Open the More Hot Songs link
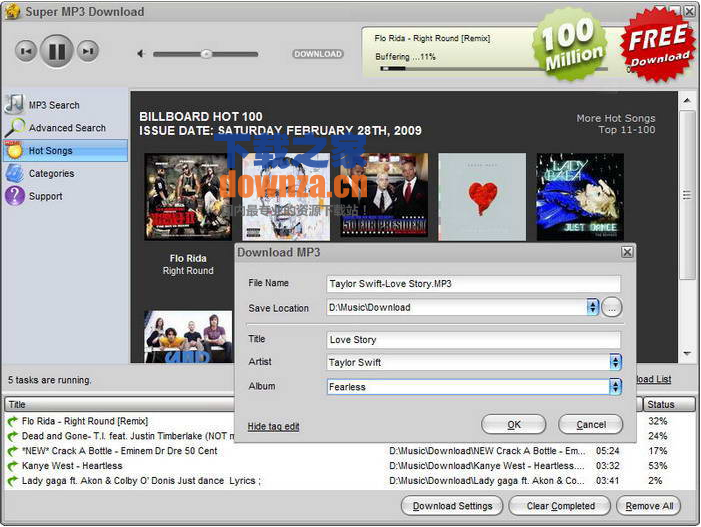Viewport: 701px width, 527px height. (616, 118)
